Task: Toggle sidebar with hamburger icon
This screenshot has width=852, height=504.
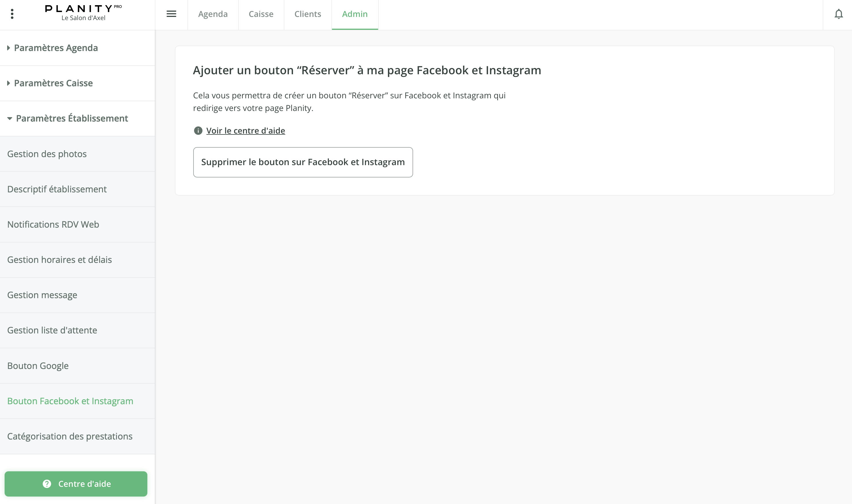Action: 171,14
